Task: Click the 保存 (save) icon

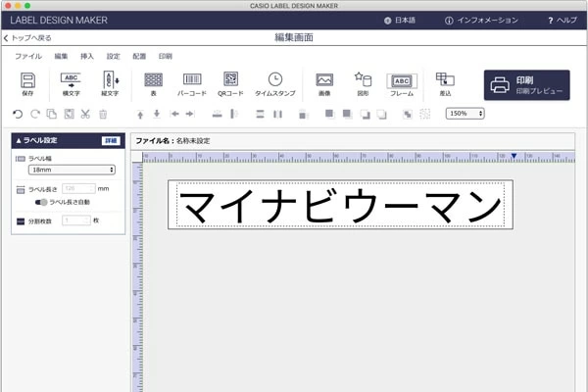Action: tap(27, 83)
